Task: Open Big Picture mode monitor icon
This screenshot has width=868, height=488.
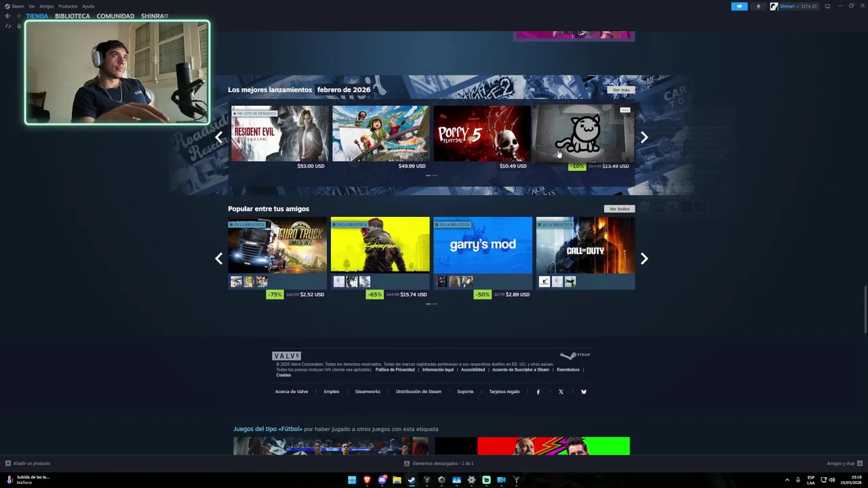Action: click(827, 6)
